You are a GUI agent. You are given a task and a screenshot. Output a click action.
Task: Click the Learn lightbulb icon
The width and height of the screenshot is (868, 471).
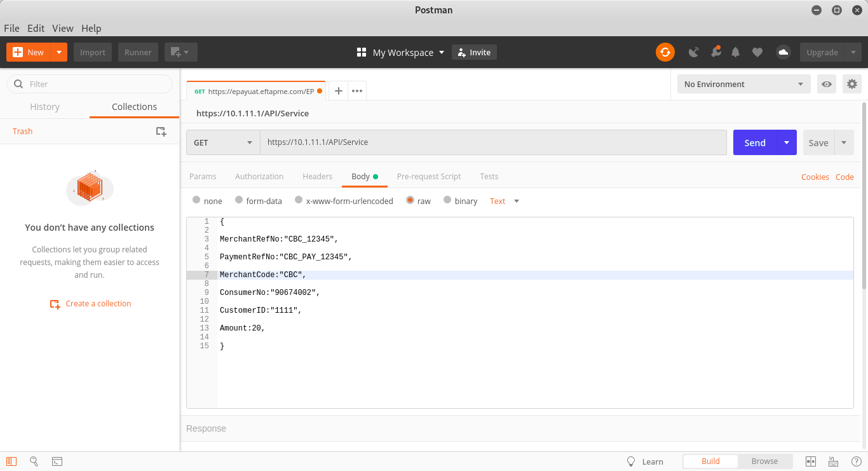632,461
